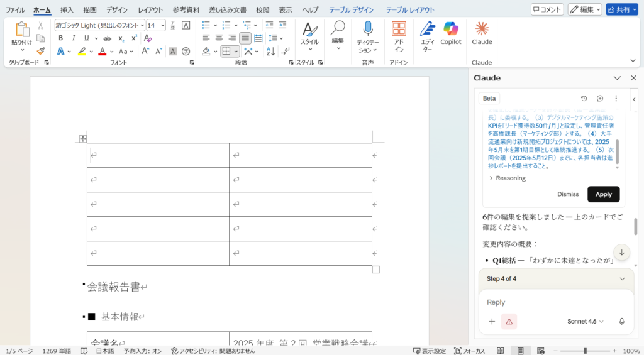Apply the suggested edits from Claude

click(603, 194)
